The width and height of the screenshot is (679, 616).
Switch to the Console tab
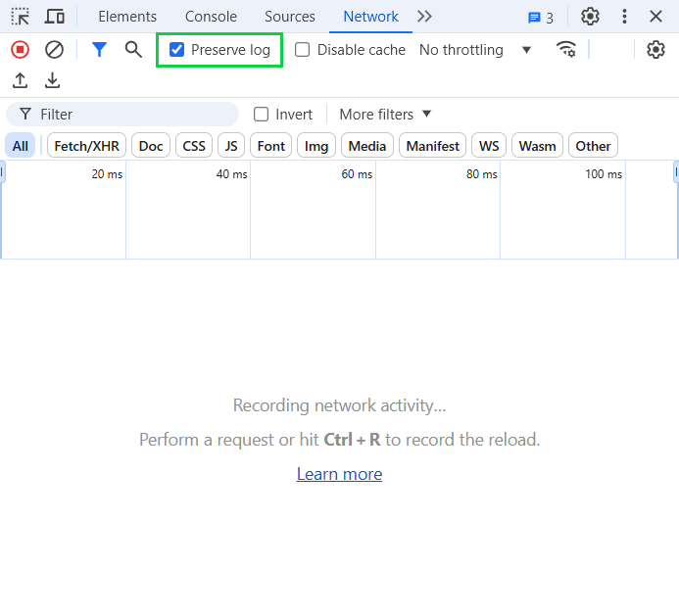click(x=211, y=17)
